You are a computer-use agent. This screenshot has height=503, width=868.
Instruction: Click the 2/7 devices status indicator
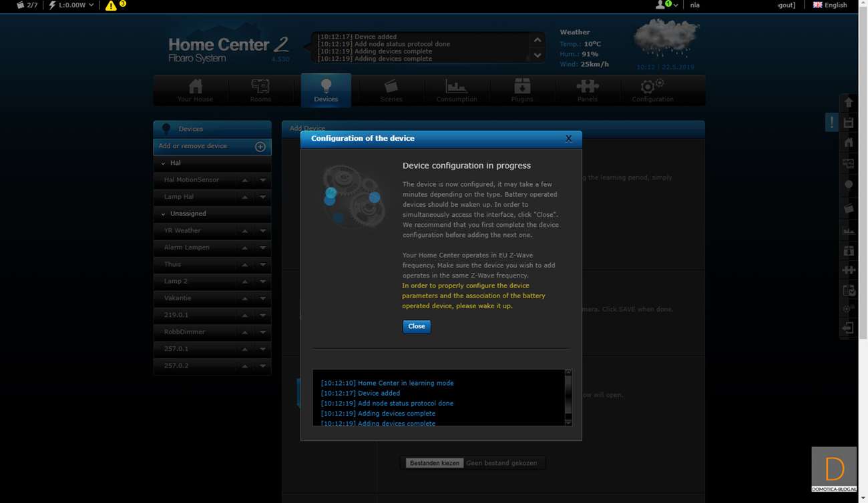click(x=27, y=5)
